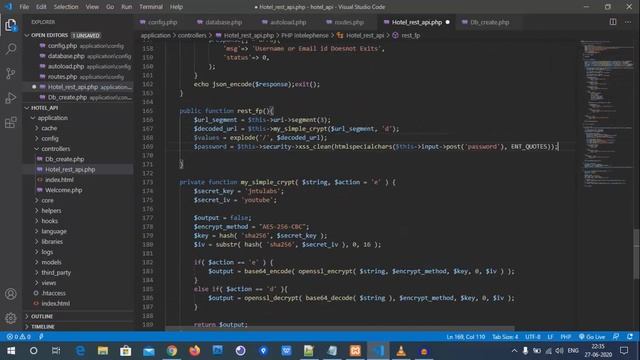Click the Action Center notification icon
Image resolution: width=640 pixels, height=360 pixels.
pos(624,351)
